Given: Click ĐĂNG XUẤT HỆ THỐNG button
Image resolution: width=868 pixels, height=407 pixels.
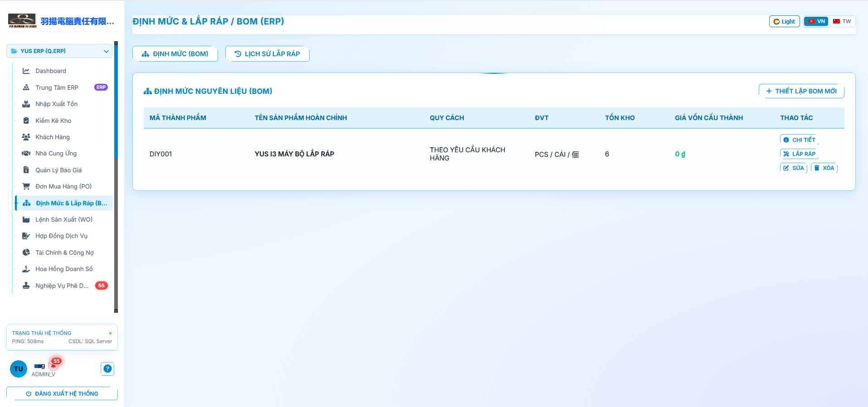Looking at the screenshot, I should [62, 393].
